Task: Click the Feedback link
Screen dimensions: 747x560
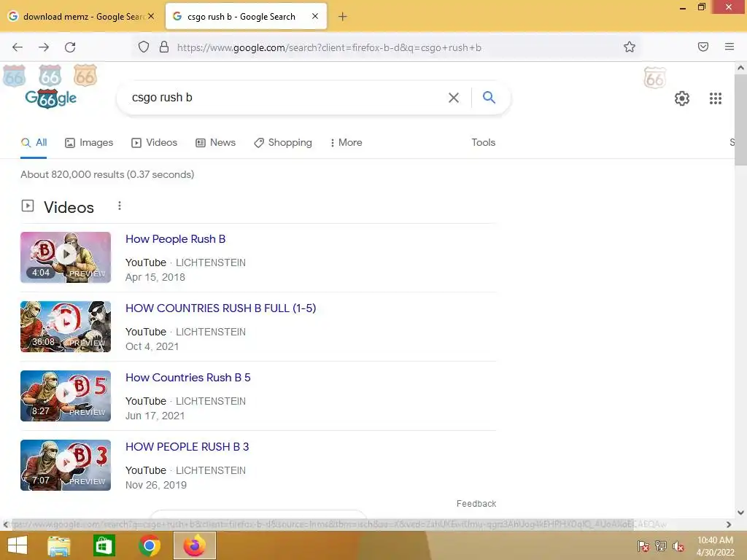Action: tap(476, 504)
